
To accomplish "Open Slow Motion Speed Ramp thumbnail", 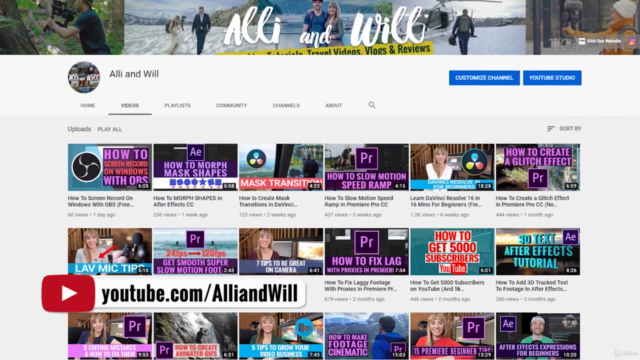I will tap(367, 167).
